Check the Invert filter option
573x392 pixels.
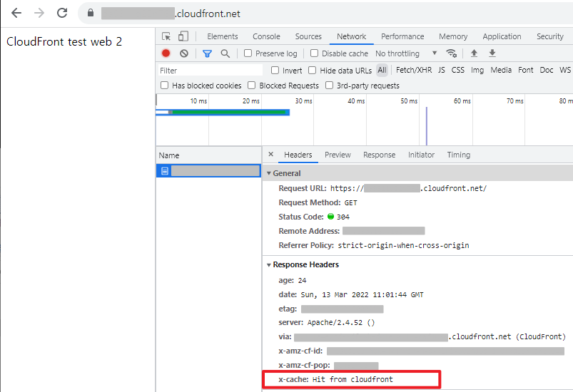pos(275,70)
